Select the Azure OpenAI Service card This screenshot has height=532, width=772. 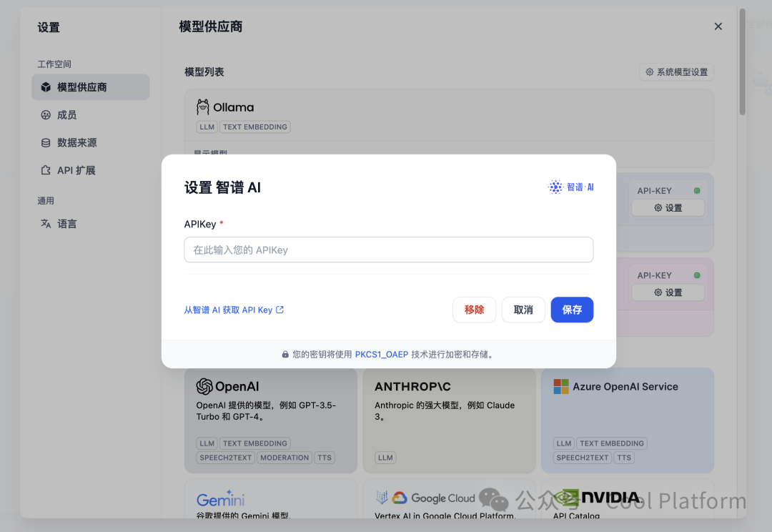click(x=627, y=420)
